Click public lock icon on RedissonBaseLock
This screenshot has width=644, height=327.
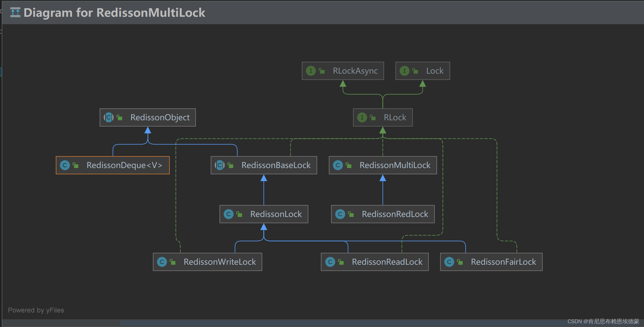click(231, 165)
